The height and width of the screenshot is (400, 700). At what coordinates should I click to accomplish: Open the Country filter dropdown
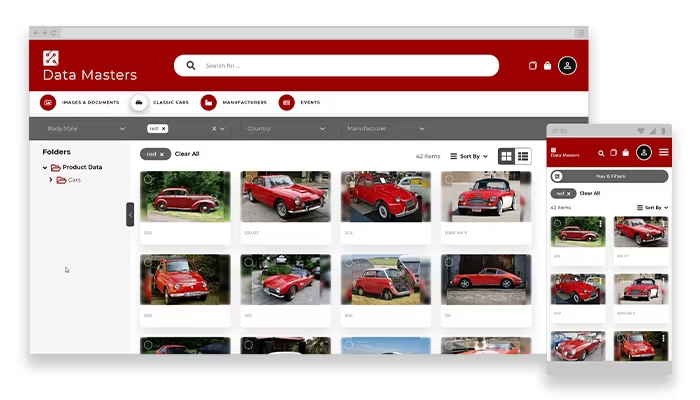286,129
